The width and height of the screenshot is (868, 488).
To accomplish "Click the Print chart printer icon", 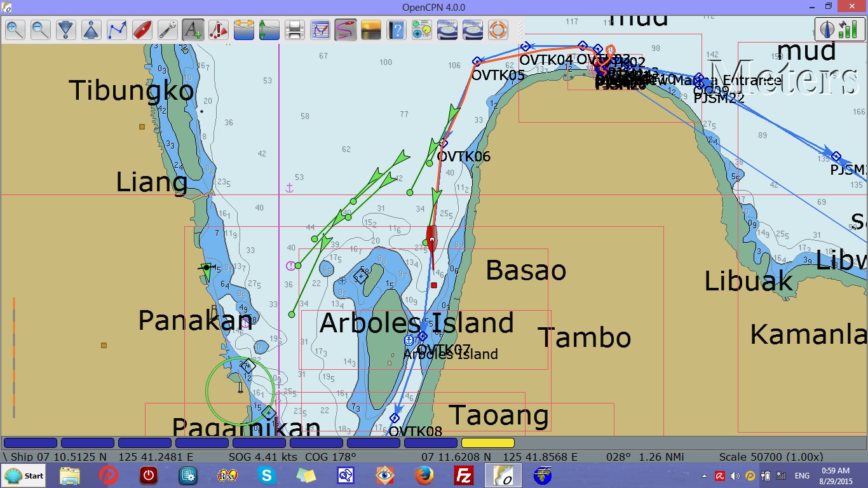I will [295, 29].
